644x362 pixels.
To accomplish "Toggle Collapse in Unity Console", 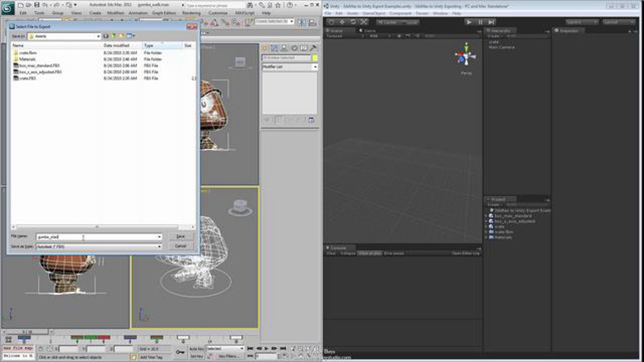I will point(347,253).
